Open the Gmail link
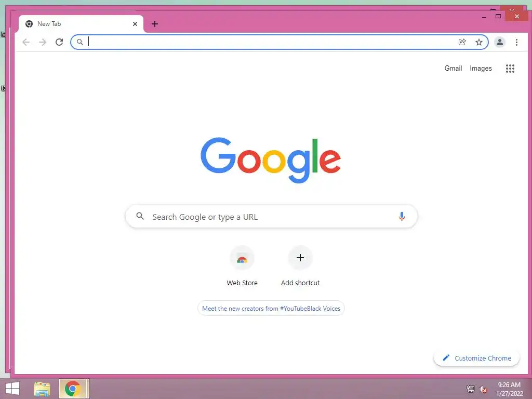 [453, 68]
